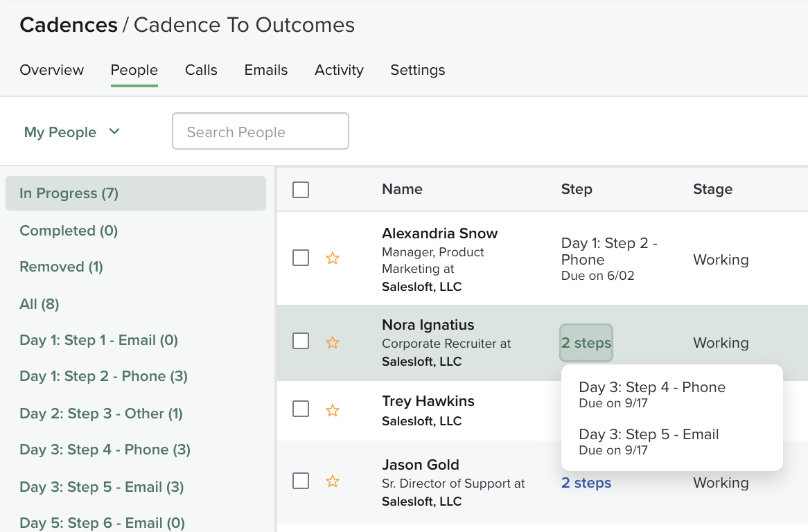Screen dimensions: 808x532
Task: Open the My People dropdown
Action: [x=72, y=132]
